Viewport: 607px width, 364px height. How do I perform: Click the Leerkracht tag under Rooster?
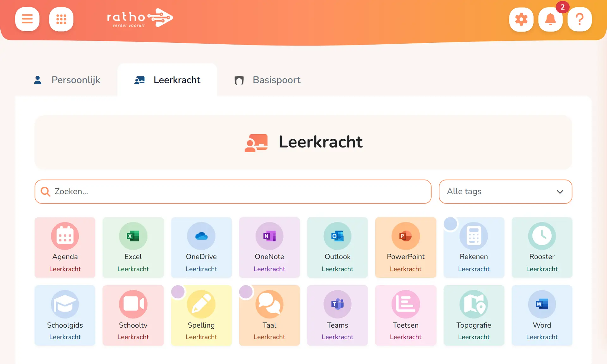542,269
